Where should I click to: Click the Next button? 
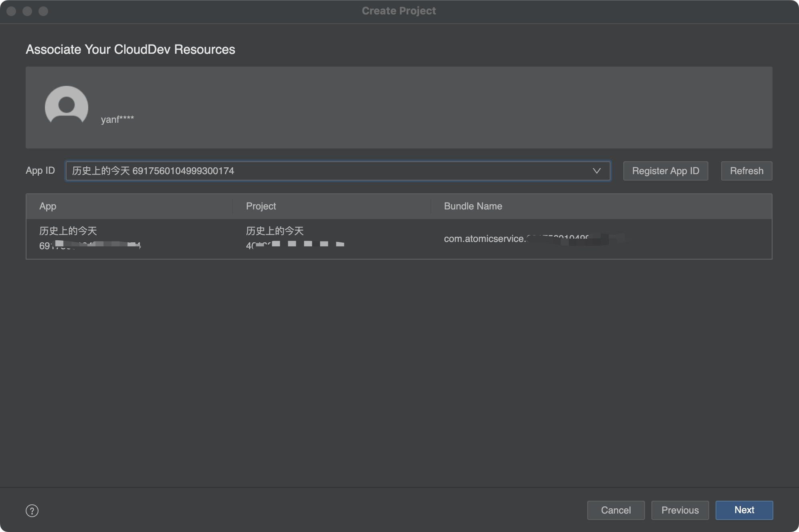744,510
